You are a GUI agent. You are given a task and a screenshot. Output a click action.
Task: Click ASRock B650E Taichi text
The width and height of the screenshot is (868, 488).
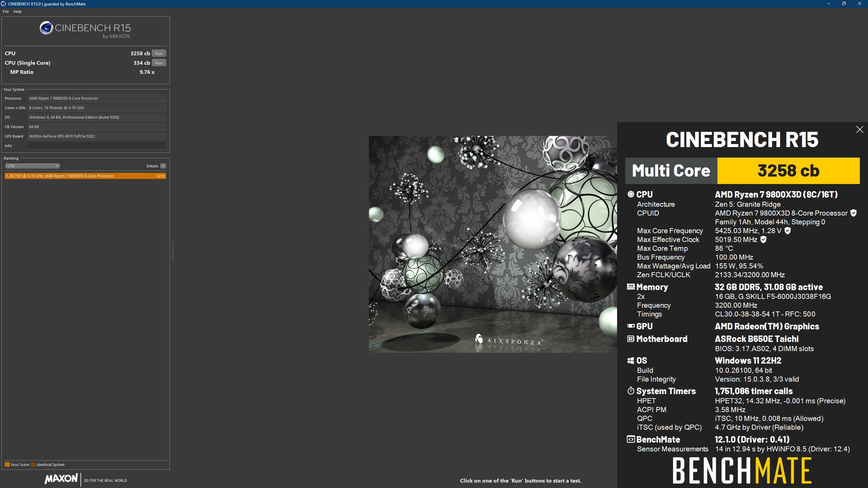pos(756,339)
